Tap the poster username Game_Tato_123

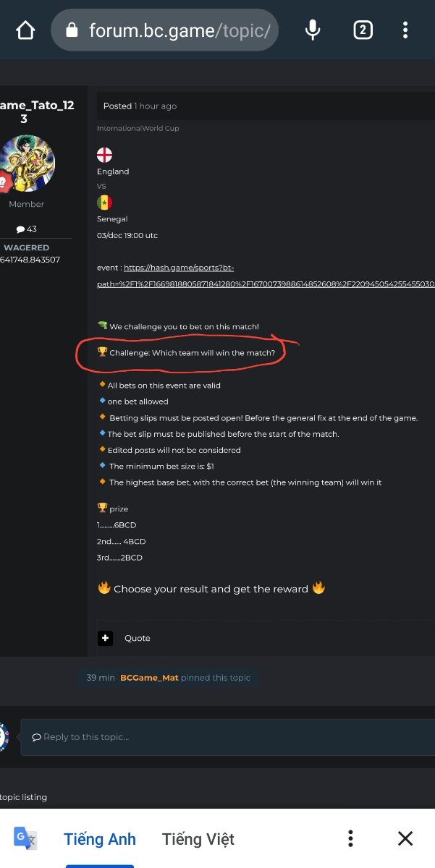(36, 112)
